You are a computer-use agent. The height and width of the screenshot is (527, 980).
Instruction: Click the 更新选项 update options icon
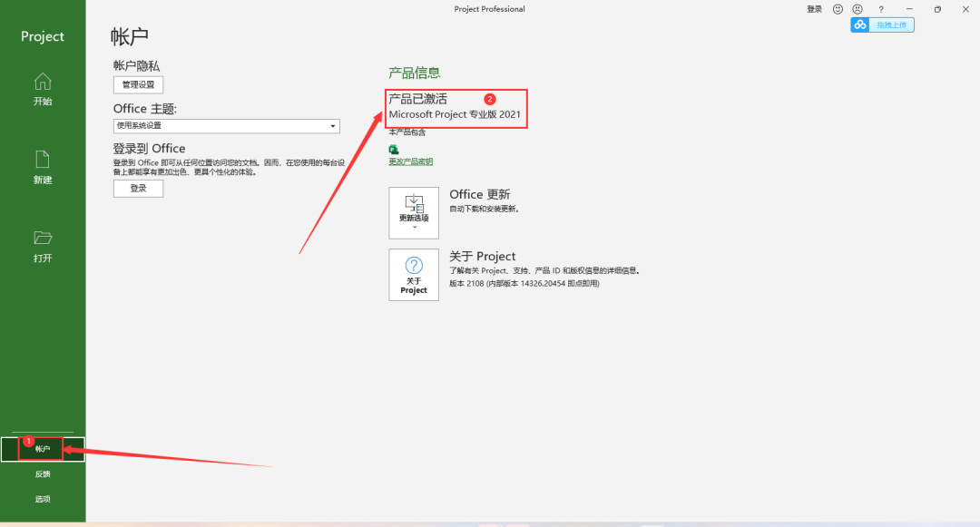[x=414, y=204]
